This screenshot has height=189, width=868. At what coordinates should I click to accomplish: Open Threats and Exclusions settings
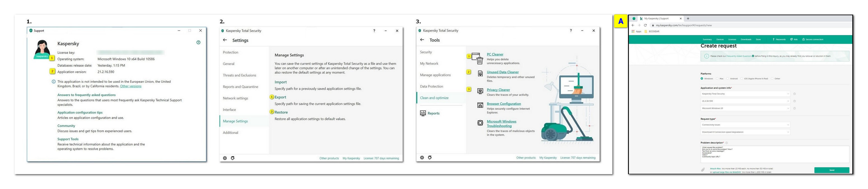click(x=239, y=75)
